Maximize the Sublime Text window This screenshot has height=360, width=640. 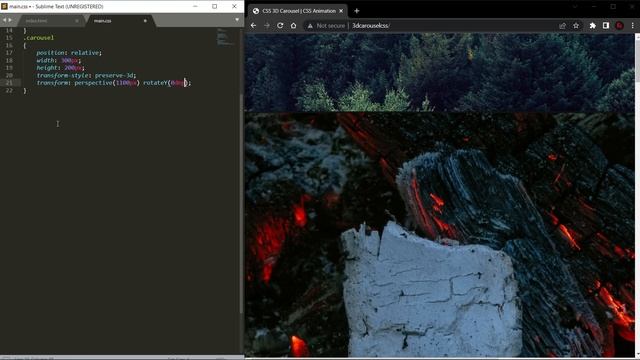(215, 6)
